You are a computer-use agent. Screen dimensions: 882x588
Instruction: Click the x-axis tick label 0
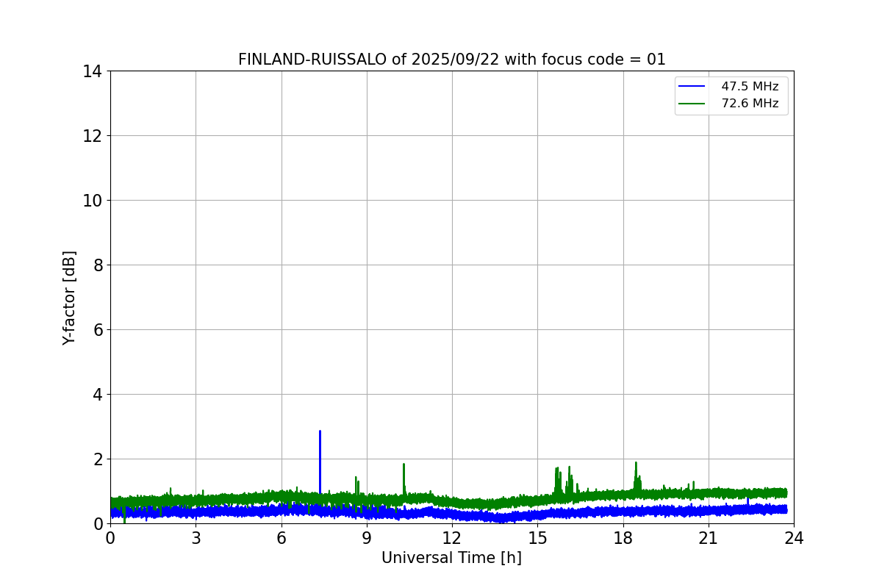(110, 538)
